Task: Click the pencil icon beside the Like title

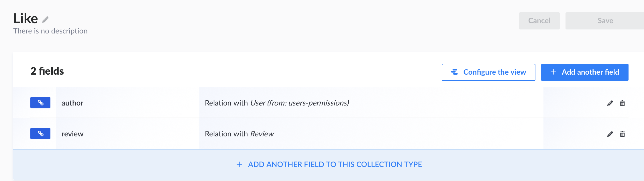Action: (x=45, y=20)
